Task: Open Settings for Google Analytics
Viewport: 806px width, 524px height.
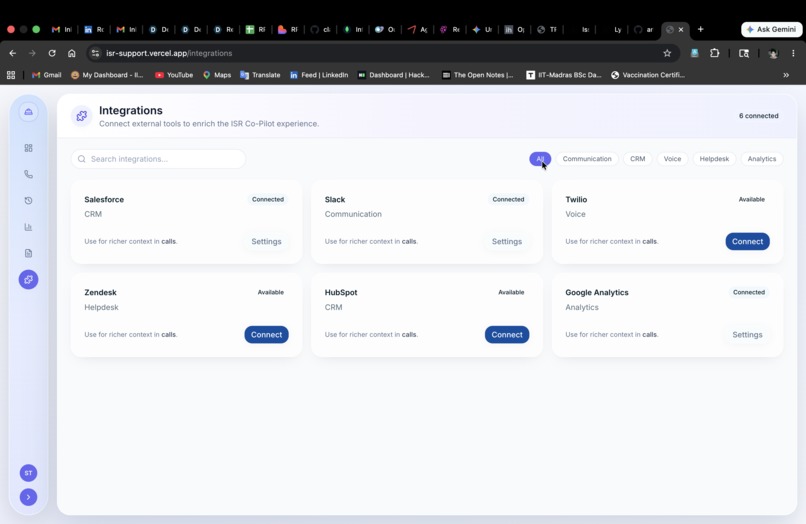Action: (747, 335)
